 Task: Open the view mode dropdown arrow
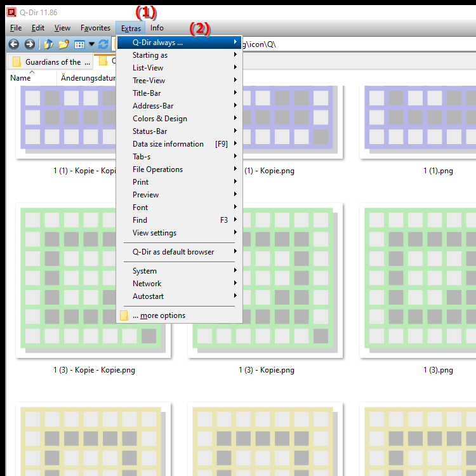[x=91, y=44]
